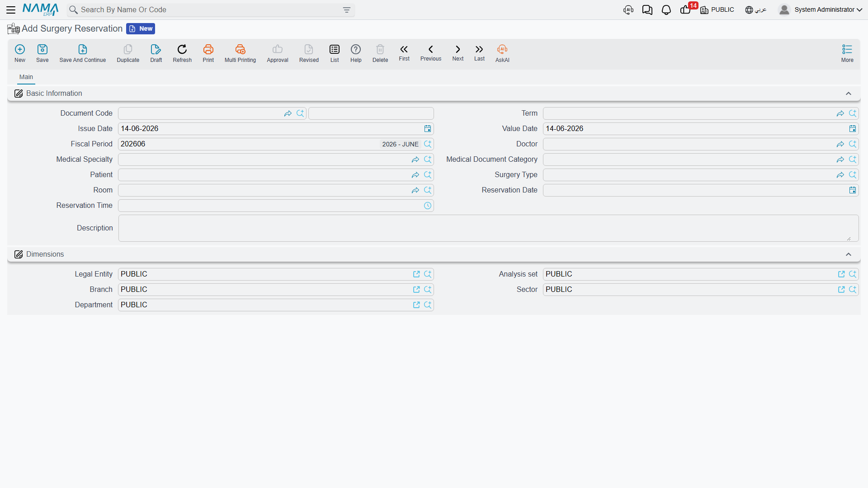The image size is (868, 488).
Task: Open Document Code lookup search
Action: coord(300,113)
